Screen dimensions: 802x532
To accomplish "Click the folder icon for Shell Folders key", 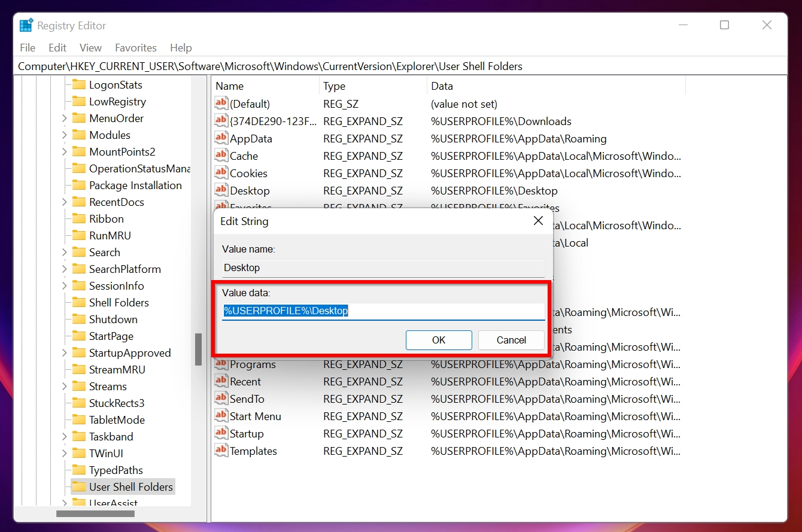I will click(79, 302).
